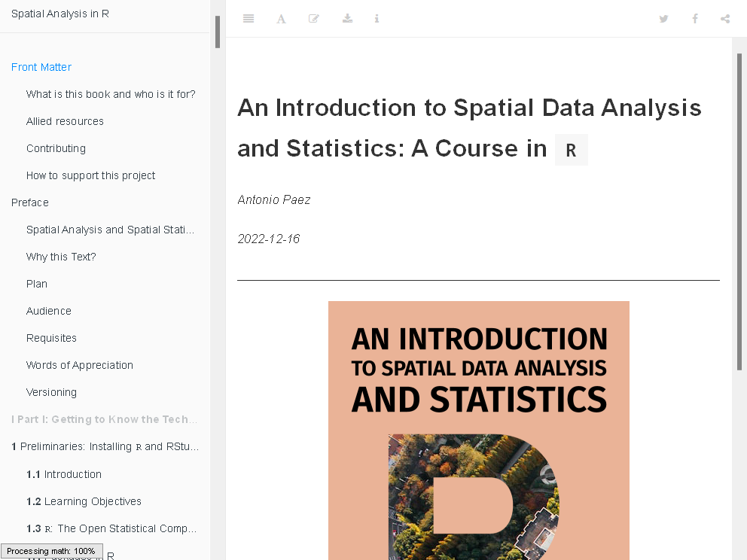Expand Part I: Getting to Know the Tech
The image size is (747, 560).
(x=104, y=419)
